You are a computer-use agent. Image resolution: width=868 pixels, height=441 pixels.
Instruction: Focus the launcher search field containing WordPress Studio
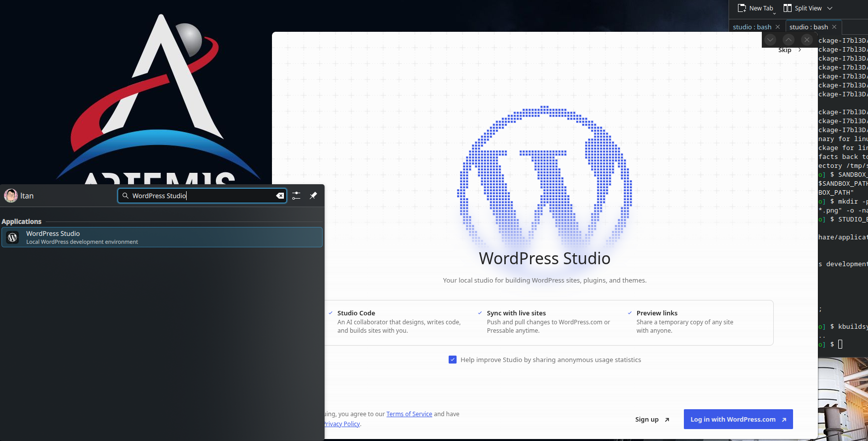click(x=202, y=196)
